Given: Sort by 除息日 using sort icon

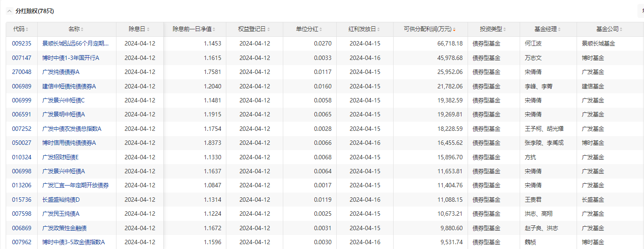Looking at the screenshot, I should (148, 29).
